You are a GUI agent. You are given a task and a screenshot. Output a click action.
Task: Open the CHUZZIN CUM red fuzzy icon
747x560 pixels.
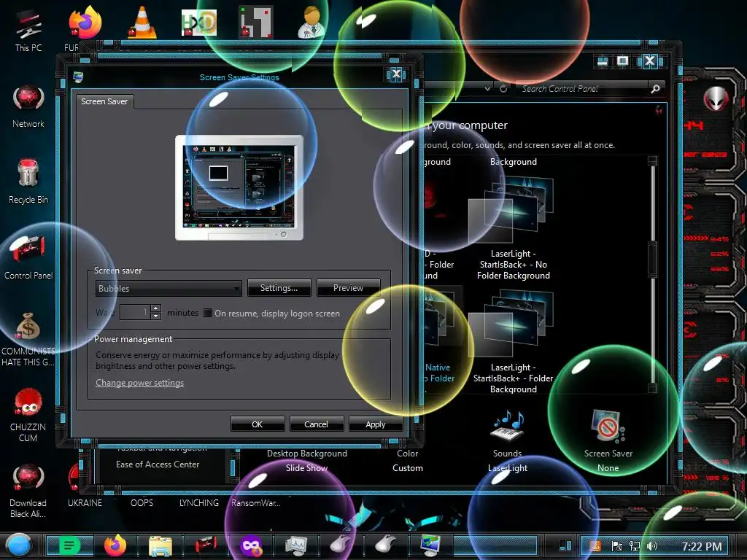coord(28,415)
